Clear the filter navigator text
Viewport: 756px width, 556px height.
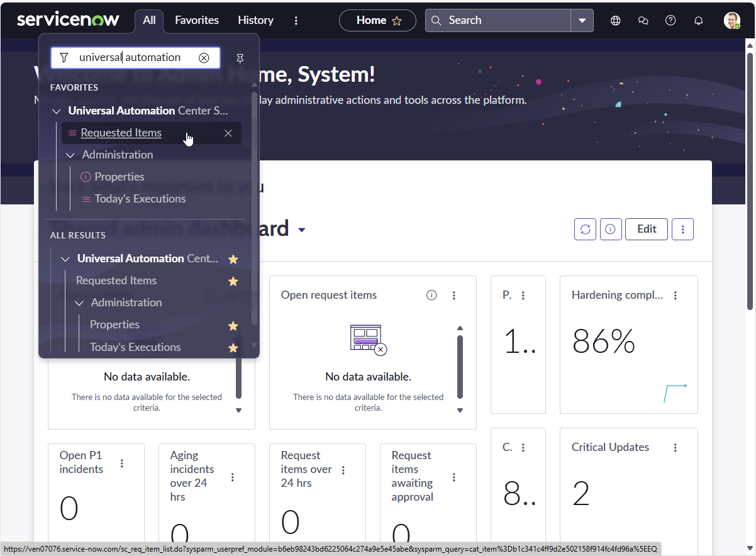204,58
